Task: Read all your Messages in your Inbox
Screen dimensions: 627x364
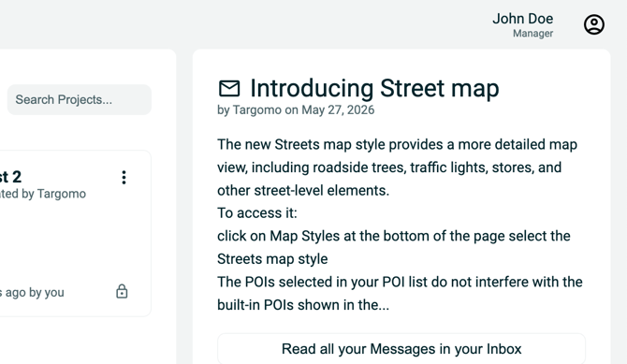Action: coord(401,349)
